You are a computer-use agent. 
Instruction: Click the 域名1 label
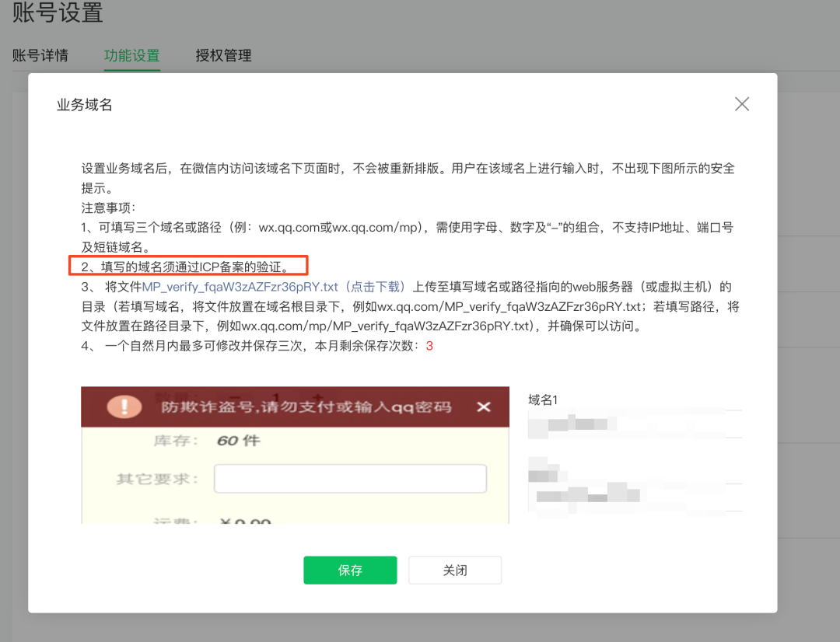[541, 400]
